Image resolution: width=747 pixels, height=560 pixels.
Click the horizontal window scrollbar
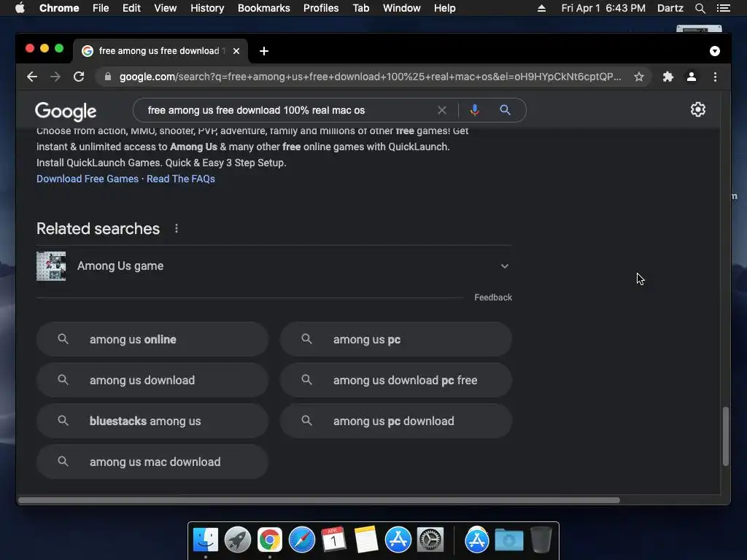coord(319,500)
